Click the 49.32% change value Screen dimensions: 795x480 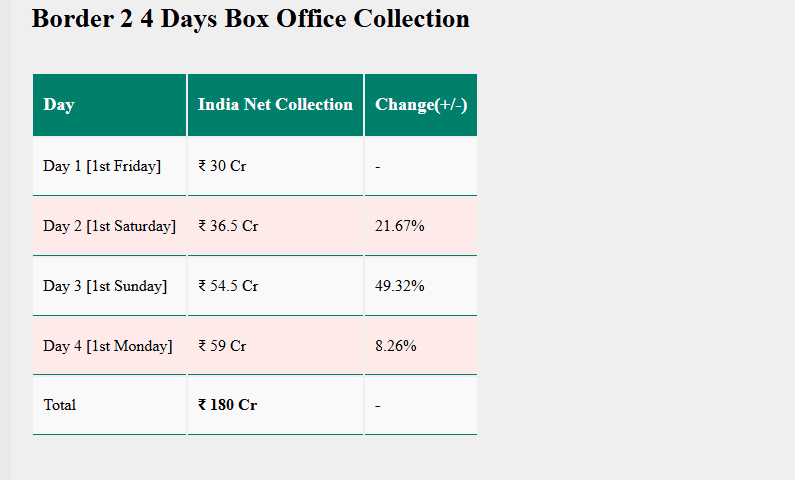(x=400, y=286)
